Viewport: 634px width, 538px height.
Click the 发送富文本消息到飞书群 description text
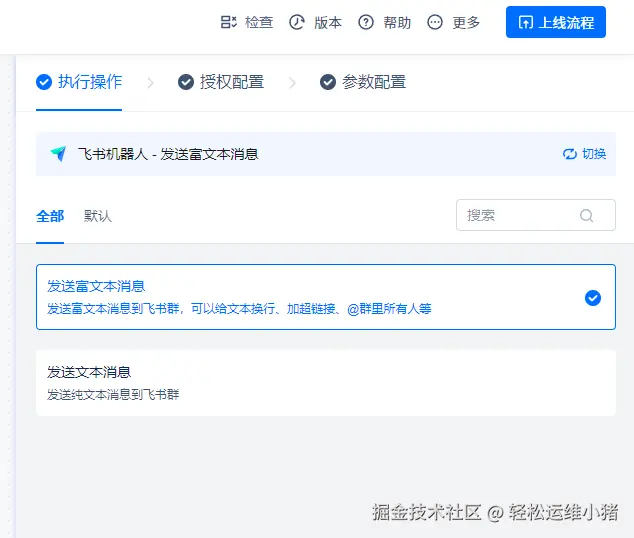[239, 309]
